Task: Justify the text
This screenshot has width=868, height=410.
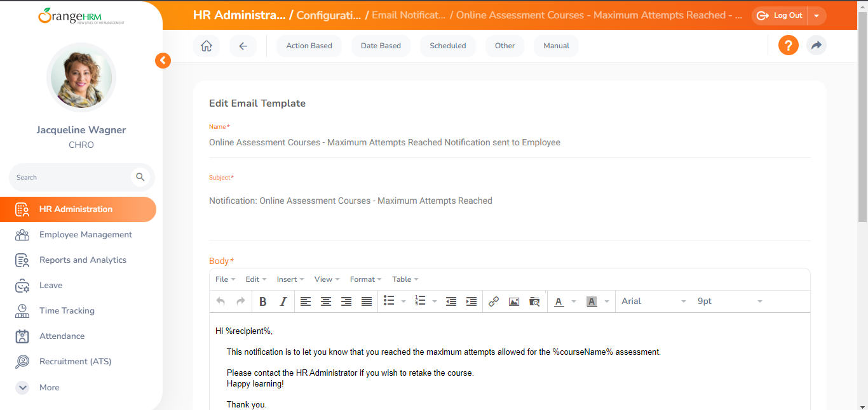Action: (x=367, y=301)
